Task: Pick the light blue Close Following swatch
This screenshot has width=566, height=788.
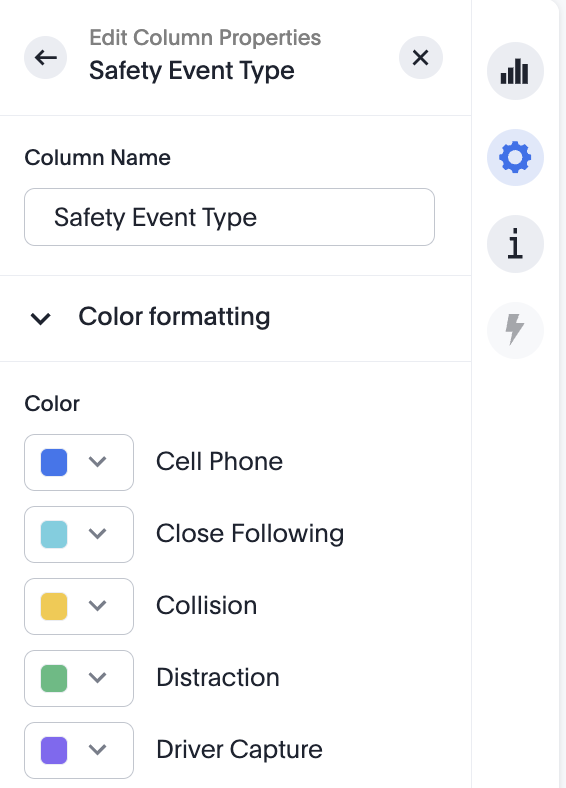Action: click(54, 534)
